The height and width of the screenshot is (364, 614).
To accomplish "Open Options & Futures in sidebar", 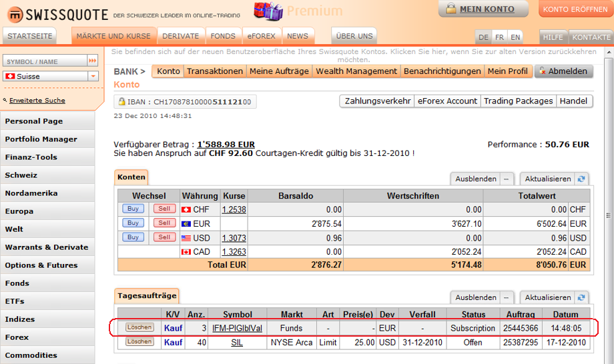I will (x=47, y=265).
